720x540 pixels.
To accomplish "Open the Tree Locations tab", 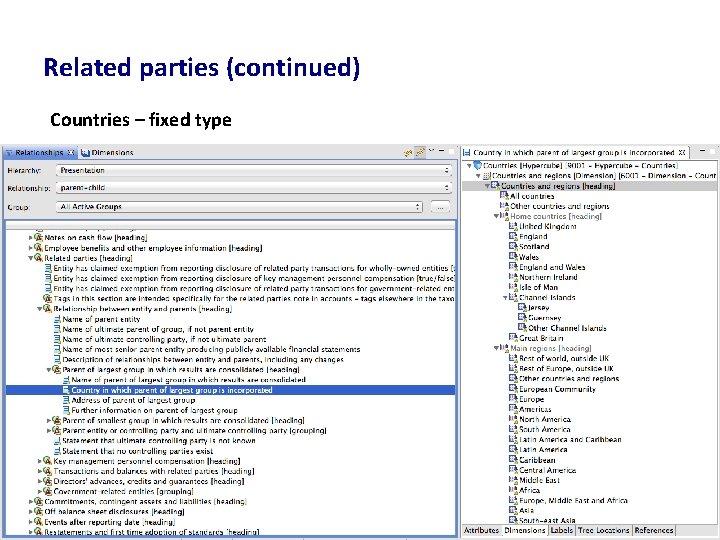I will point(603,530).
